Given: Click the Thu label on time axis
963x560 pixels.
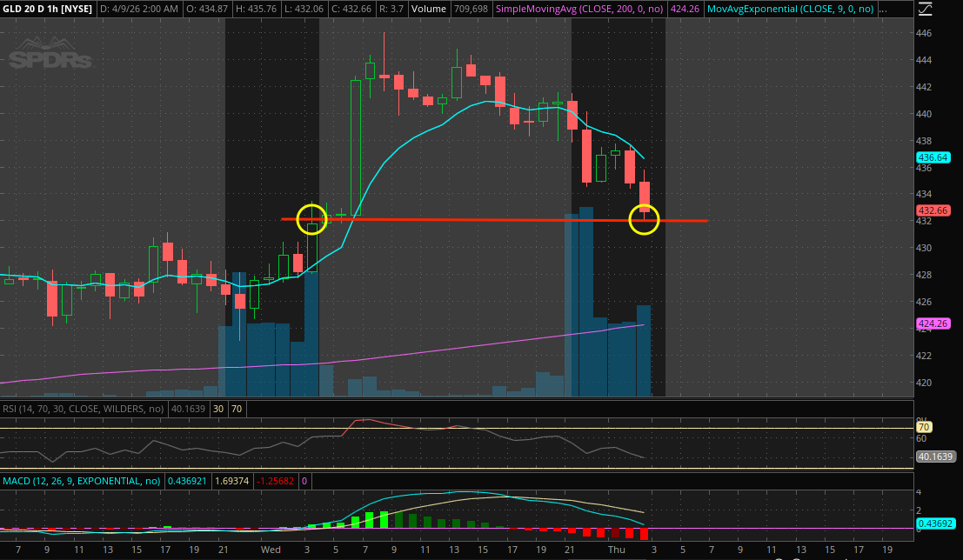Looking at the screenshot, I should (616, 550).
